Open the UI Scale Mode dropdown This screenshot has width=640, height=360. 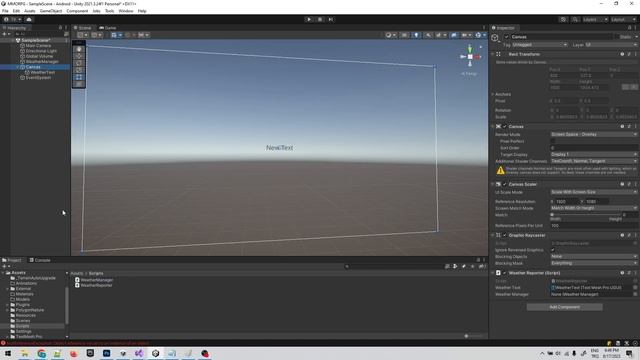click(x=593, y=192)
